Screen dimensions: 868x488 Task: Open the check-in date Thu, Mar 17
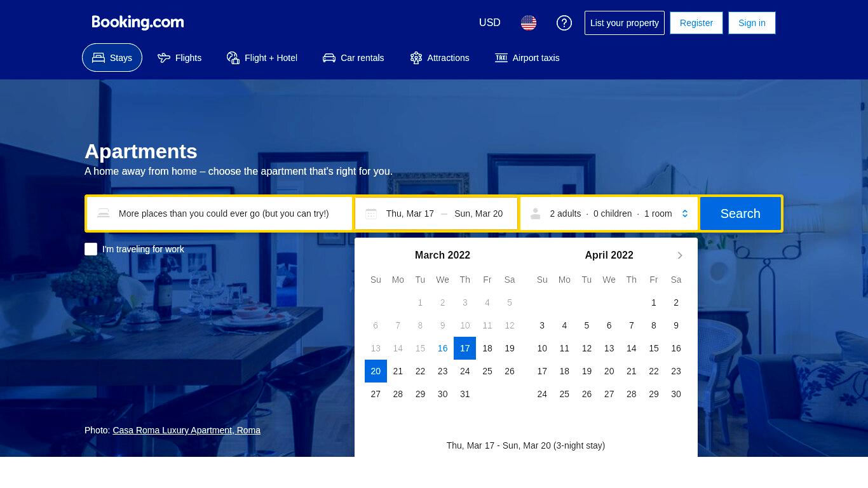(410, 213)
